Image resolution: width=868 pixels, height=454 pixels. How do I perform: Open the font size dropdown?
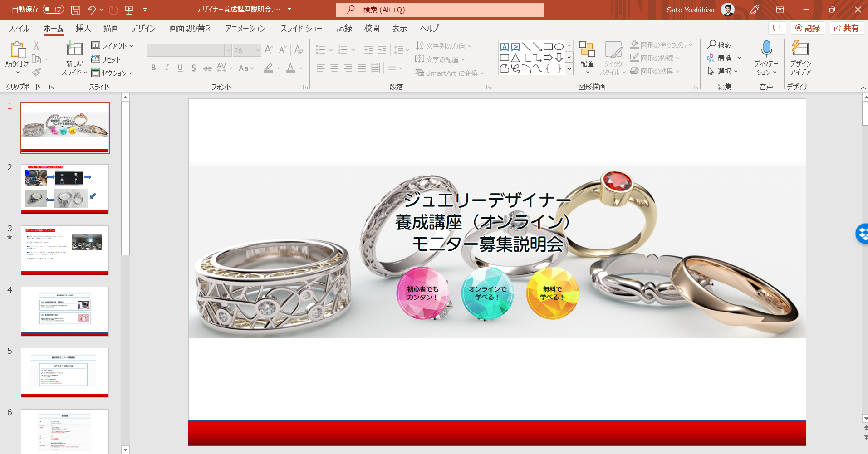[x=257, y=50]
